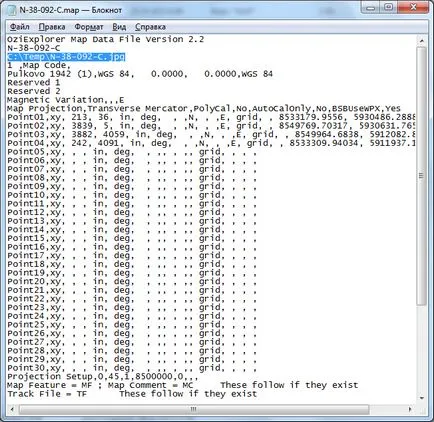Open the Справка menu
Screen dimensions: 434x422
pos(150,27)
